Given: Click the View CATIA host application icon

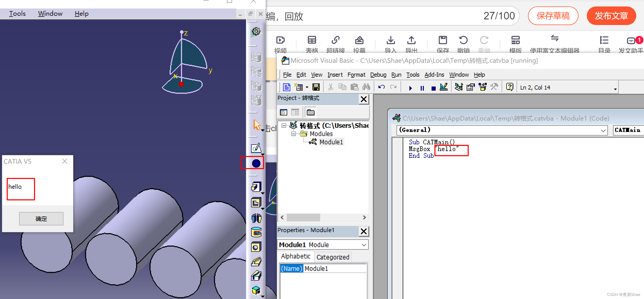Looking at the screenshot, I should pyautogui.click(x=287, y=87).
